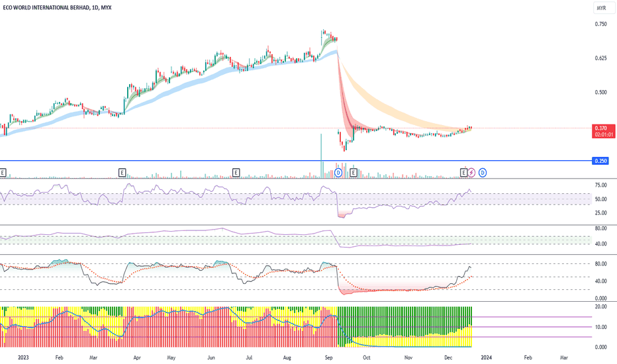Click the 2023 label on time axis
Screen dimensions: 617x364
point(23,357)
